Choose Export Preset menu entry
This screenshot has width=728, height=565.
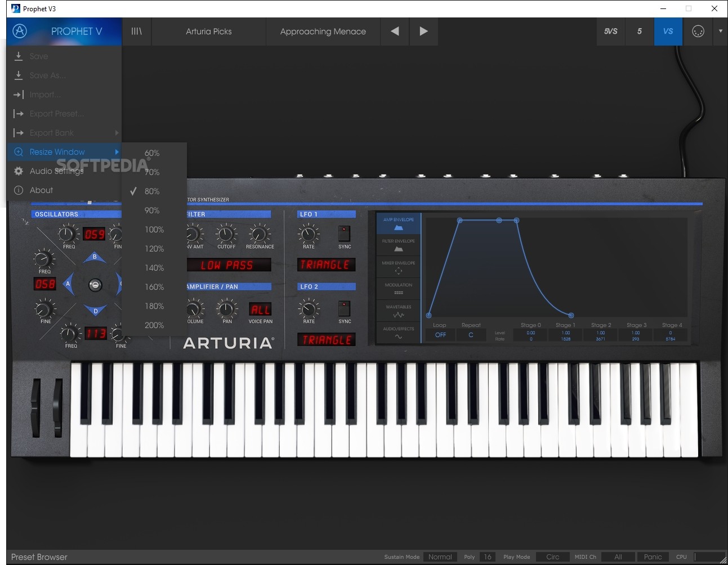(64, 114)
